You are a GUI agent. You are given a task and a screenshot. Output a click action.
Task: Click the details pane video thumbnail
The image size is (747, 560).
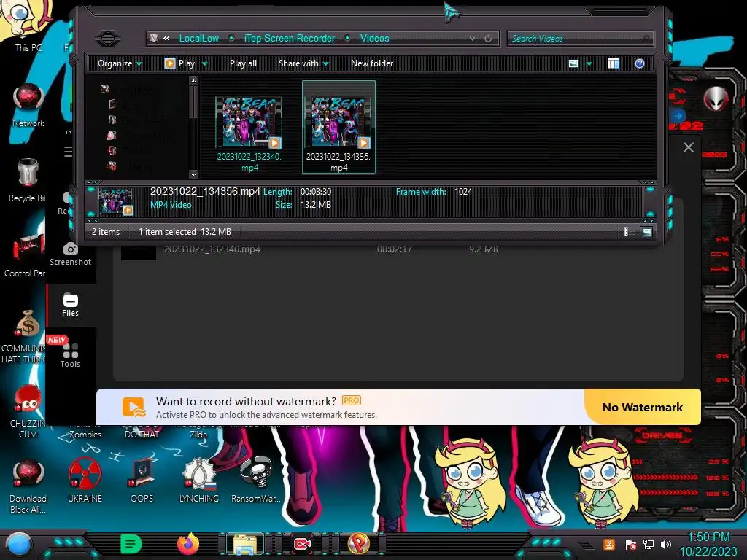(x=115, y=201)
